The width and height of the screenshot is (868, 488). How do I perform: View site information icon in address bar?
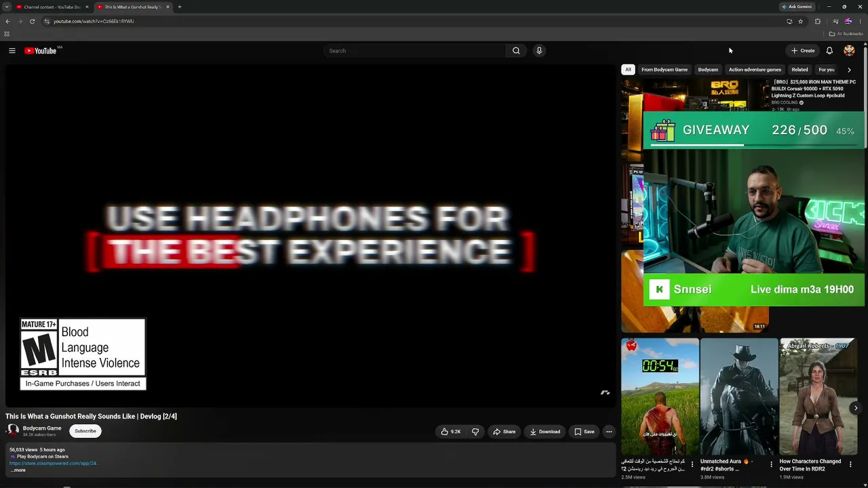point(46,21)
